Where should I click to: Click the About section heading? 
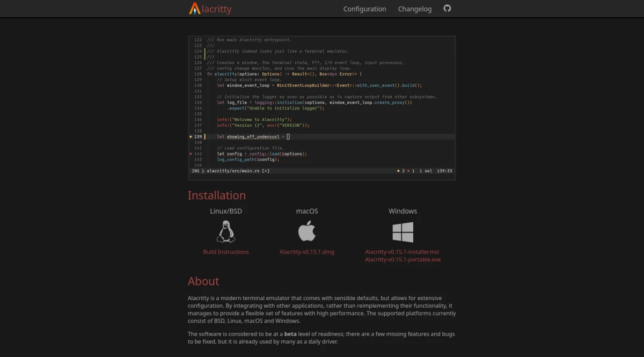tap(203, 281)
